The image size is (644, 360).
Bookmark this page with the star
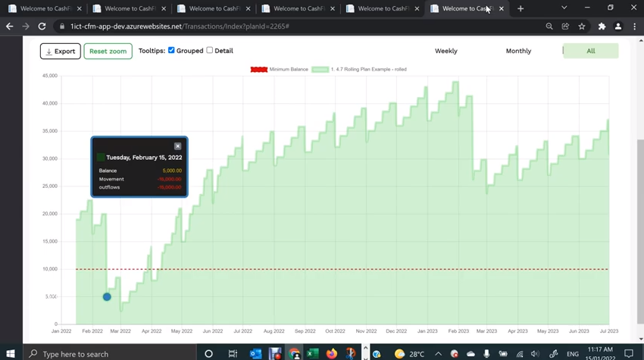coord(582,27)
